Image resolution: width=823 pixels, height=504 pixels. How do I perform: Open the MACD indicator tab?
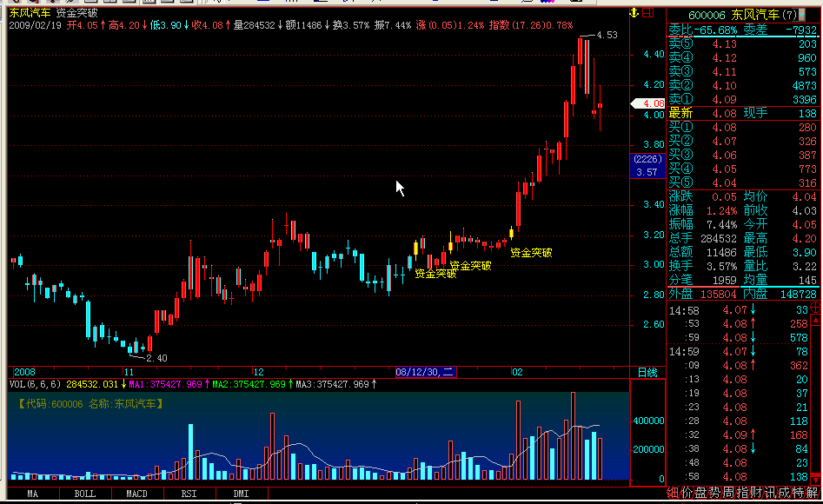[137, 494]
